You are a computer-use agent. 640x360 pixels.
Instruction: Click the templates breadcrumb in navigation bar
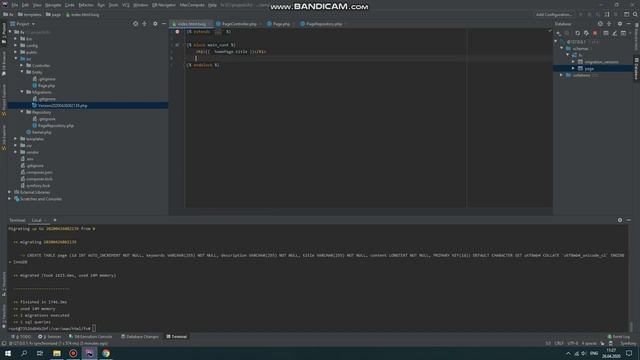click(x=29, y=15)
